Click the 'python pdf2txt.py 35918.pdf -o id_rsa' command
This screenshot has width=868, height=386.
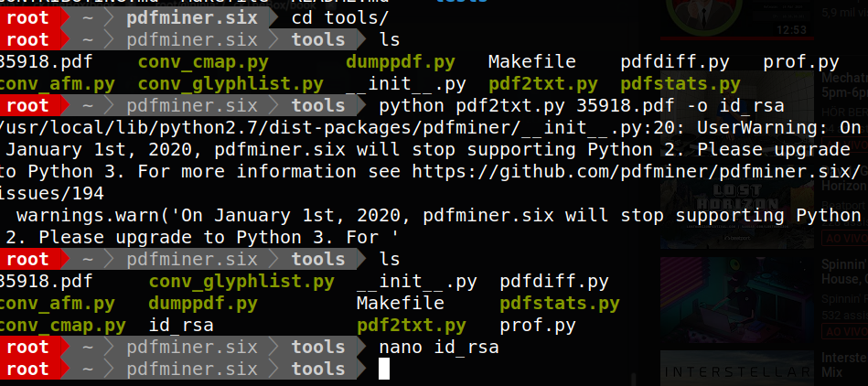[x=581, y=106]
